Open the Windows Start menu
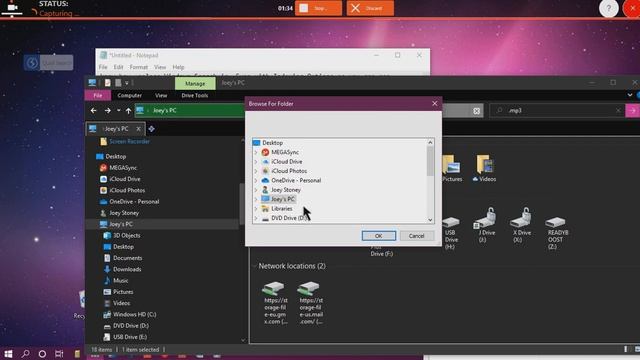The image size is (640, 360). [x=8, y=353]
